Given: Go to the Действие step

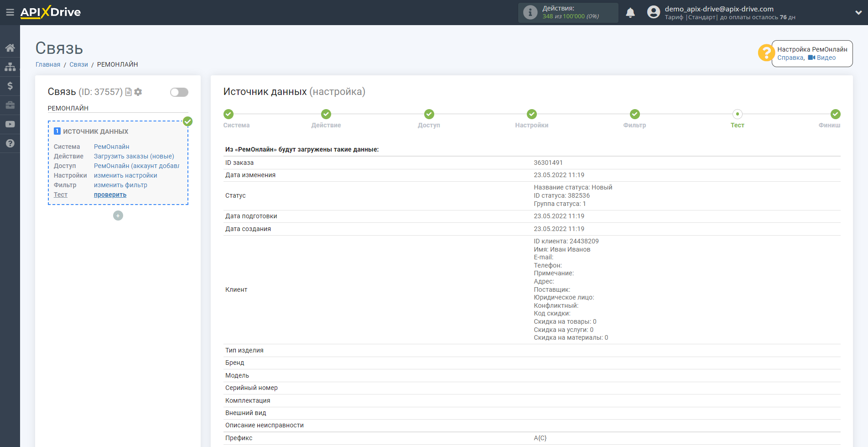Looking at the screenshot, I should [x=326, y=114].
